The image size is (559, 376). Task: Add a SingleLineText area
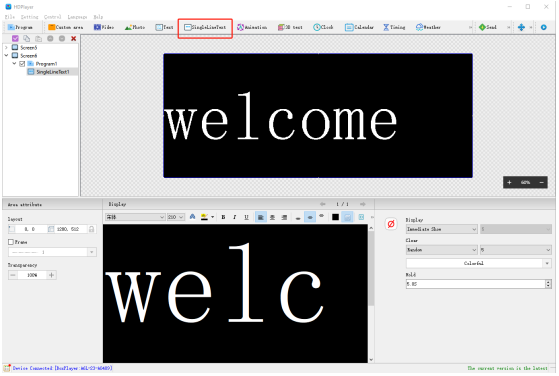click(x=205, y=27)
